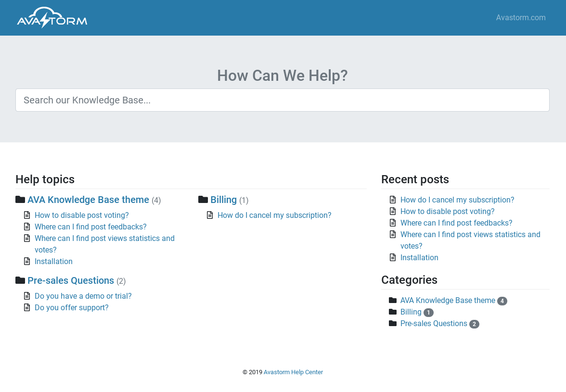Click the '4' badge in Categories
The width and height of the screenshot is (566, 392).
pos(502,301)
